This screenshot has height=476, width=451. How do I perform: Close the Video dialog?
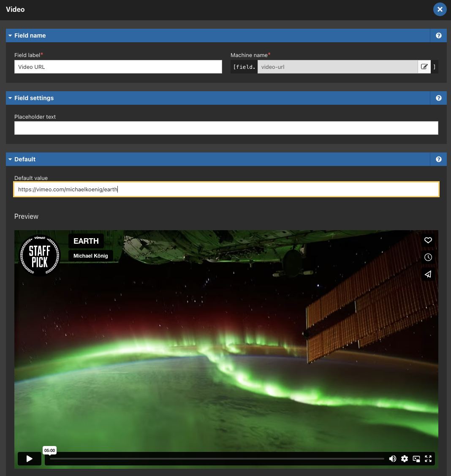(440, 9)
